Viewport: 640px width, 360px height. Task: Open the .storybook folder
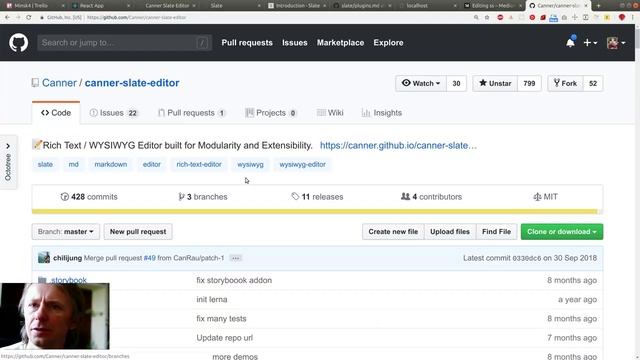point(69,280)
